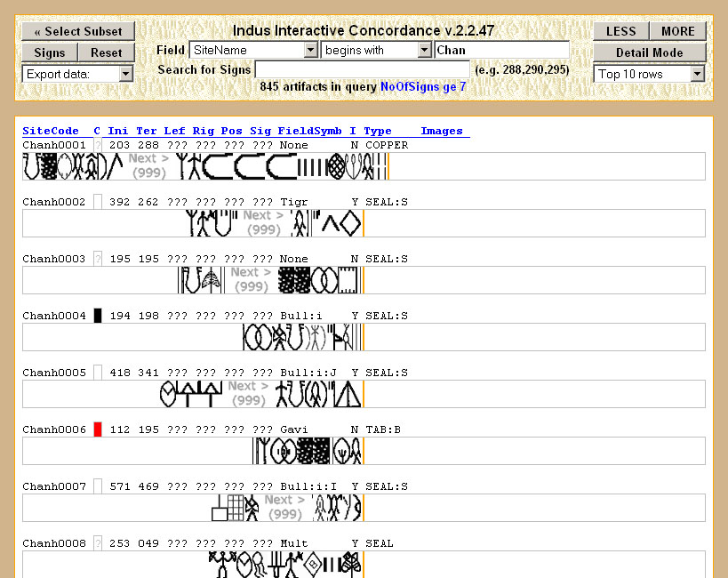Screen dimensions: 728x578
Task: Open the Signs panel button
Action: pos(50,52)
